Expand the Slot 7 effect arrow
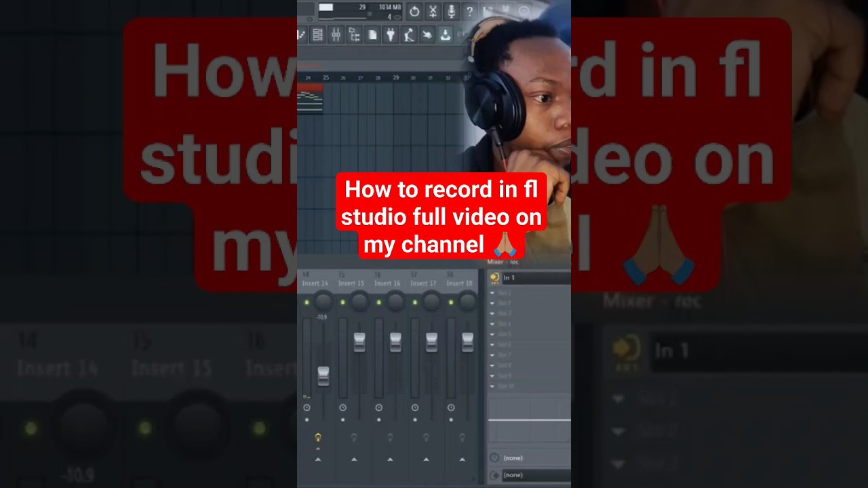Screen dimensions: 868x488 (x=492, y=355)
